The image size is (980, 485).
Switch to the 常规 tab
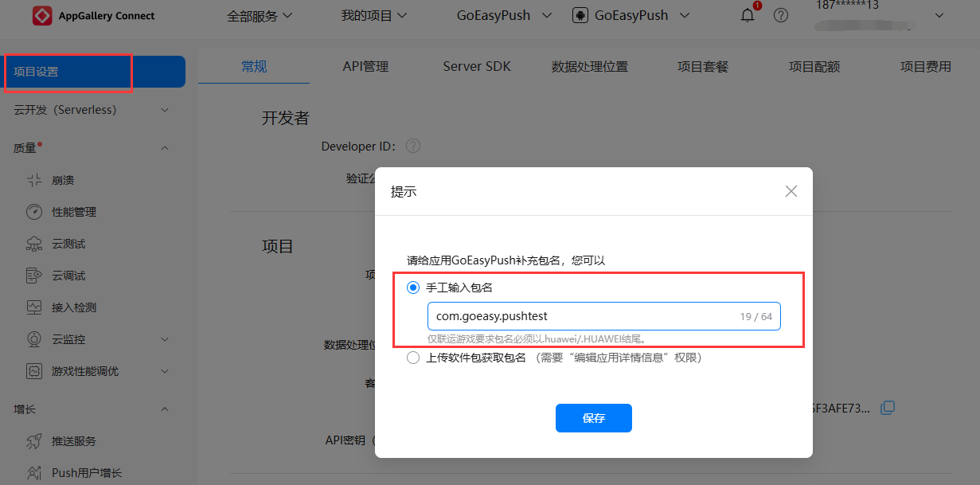[254, 67]
